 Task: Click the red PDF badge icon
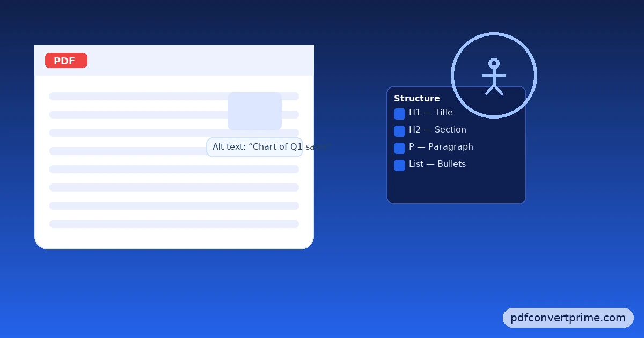coord(66,61)
